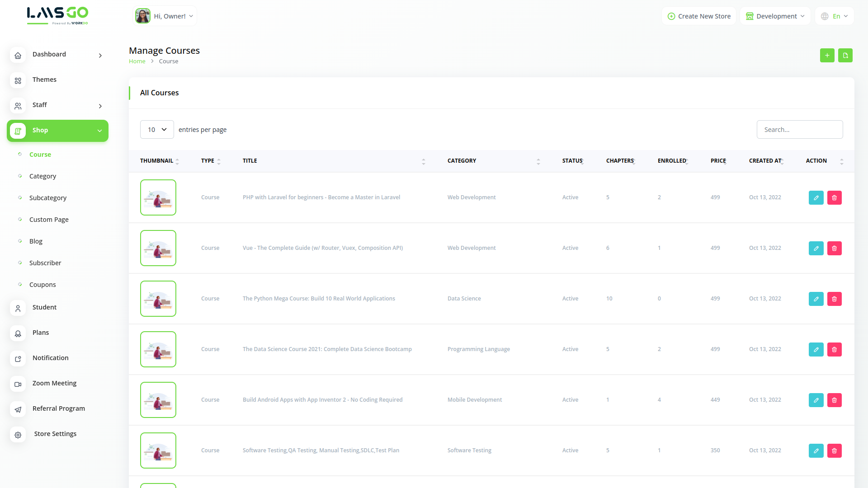
Task: Edit the PHP with Laravel course
Action: pos(816,197)
